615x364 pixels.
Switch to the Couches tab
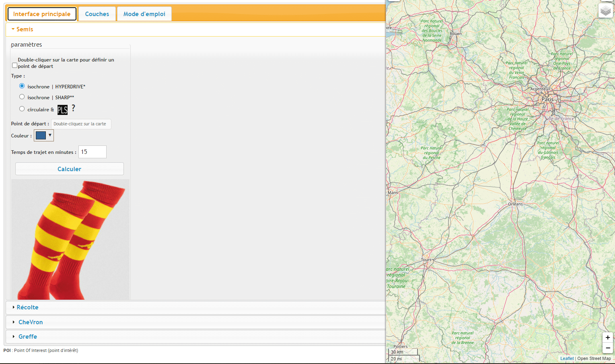pyautogui.click(x=97, y=14)
